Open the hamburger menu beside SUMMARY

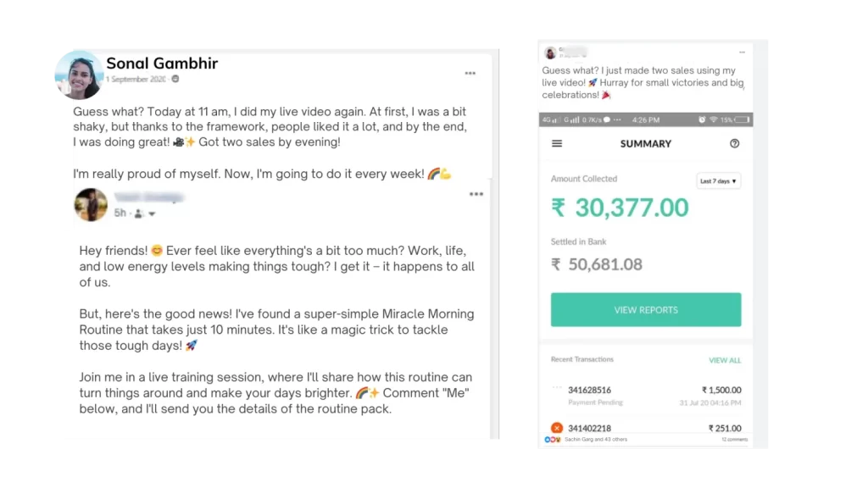pyautogui.click(x=557, y=143)
